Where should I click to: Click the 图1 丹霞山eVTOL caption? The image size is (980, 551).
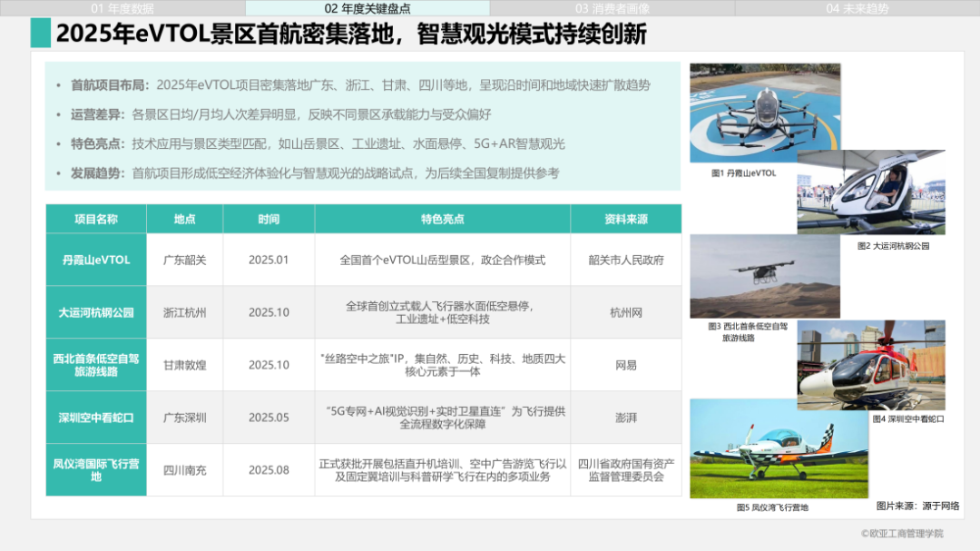tap(744, 173)
